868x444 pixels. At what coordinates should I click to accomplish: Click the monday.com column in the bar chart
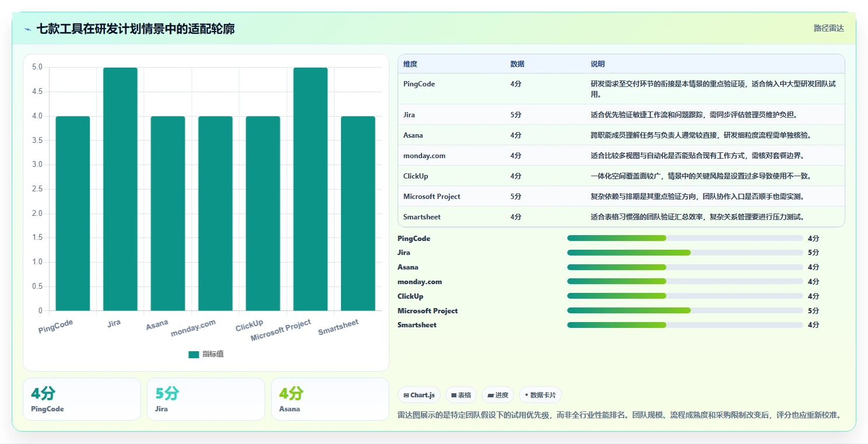coord(215,214)
